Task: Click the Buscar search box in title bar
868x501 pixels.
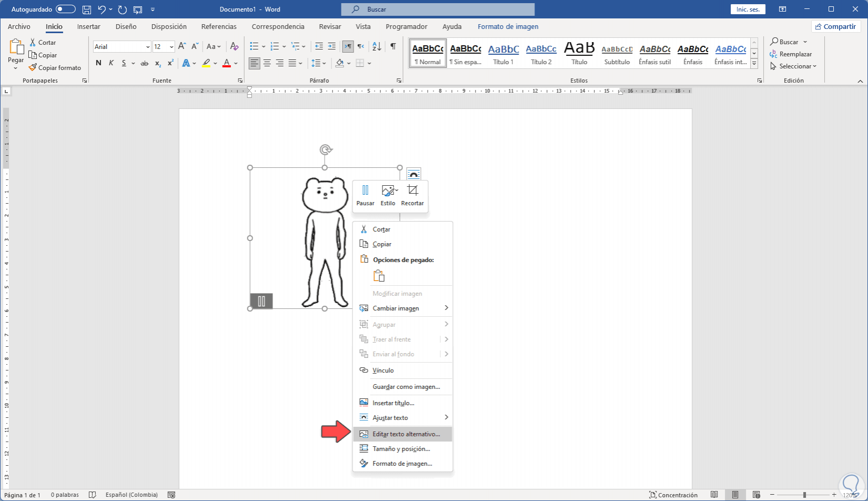Action: pyautogui.click(x=438, y=9)
